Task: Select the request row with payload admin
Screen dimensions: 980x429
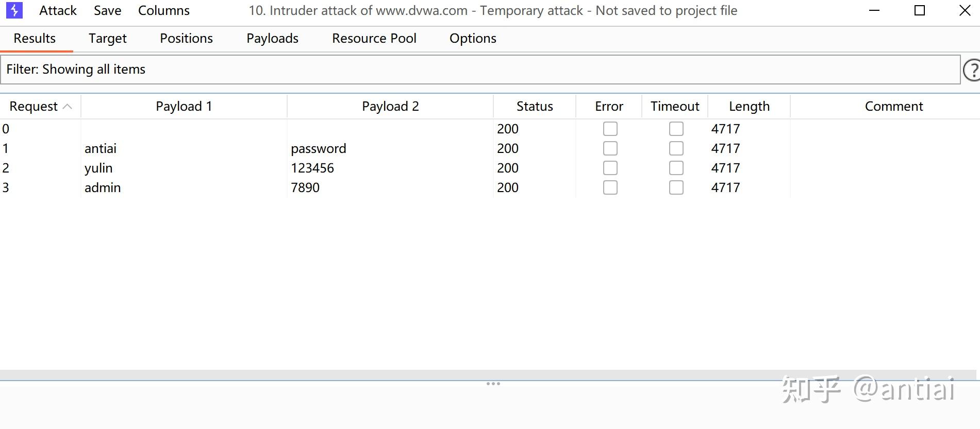Action: pyautogui.click(x=103, y=187)
